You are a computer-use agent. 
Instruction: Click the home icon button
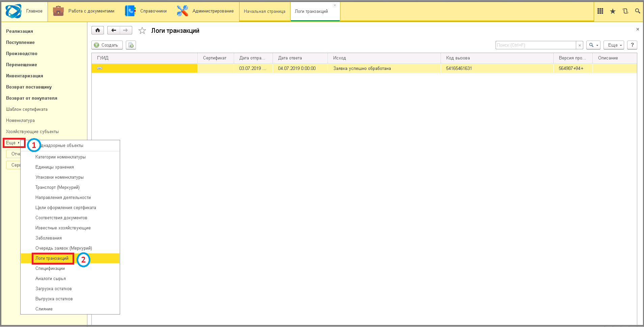tap(97, 30)
